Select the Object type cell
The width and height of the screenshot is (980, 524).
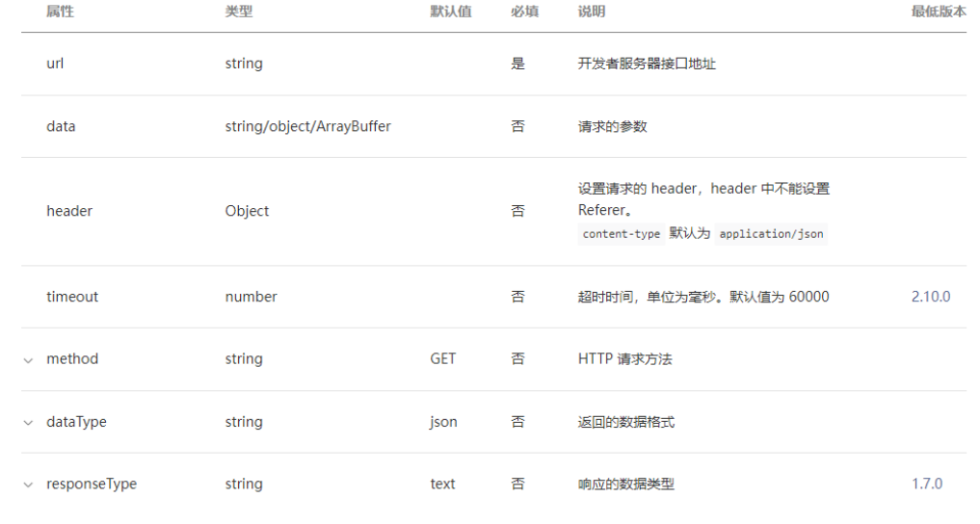(x=247, y=211)
